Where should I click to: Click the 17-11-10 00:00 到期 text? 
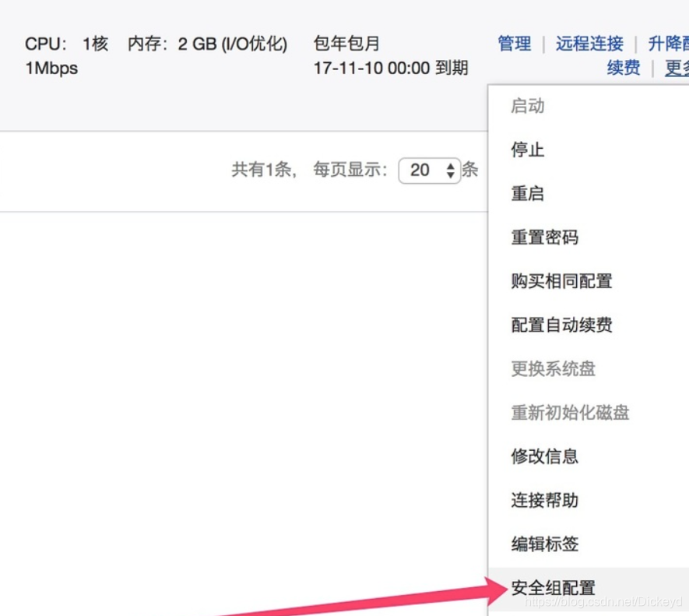[391, 69]
